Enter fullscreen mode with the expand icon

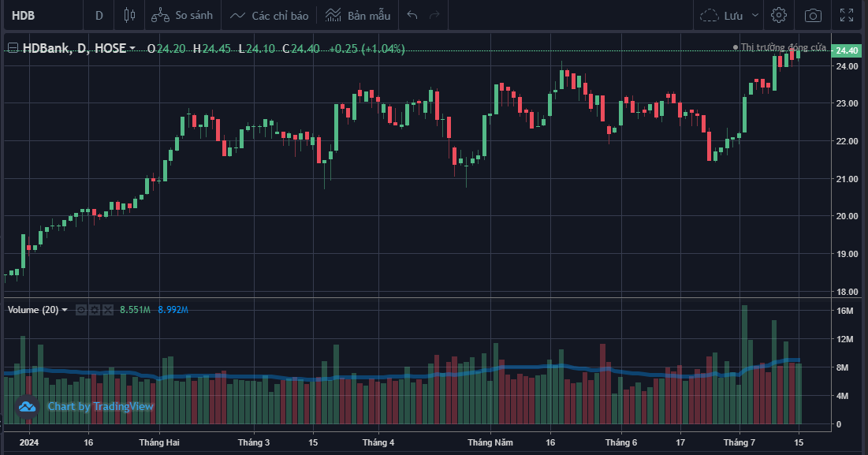point(848,15)
